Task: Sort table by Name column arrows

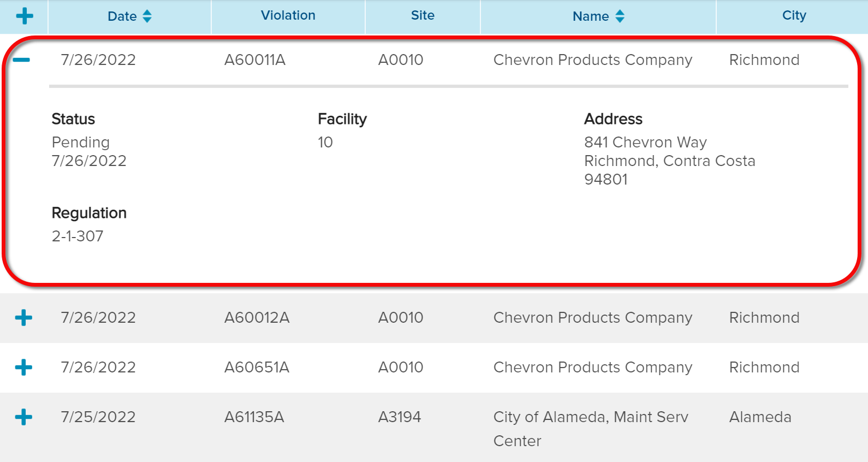Action: click(620, 16)
